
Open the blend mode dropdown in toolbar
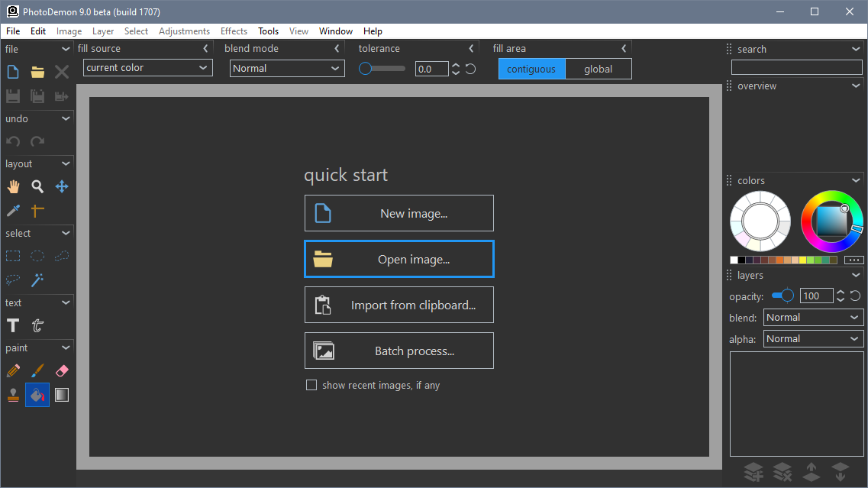[287, 68]
